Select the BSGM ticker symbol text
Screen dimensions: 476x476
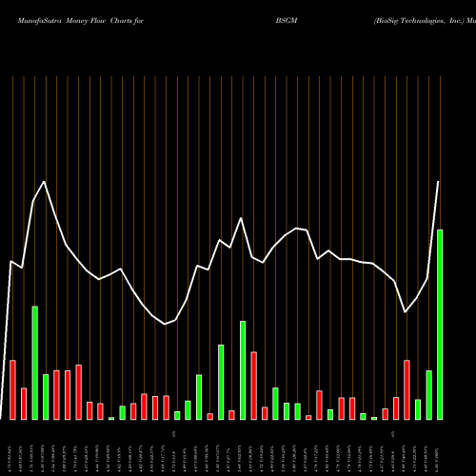(x=287, y=21)
